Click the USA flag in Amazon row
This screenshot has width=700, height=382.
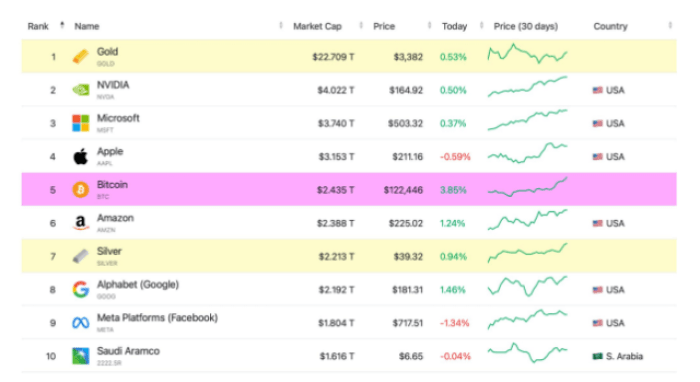point(597,223)
